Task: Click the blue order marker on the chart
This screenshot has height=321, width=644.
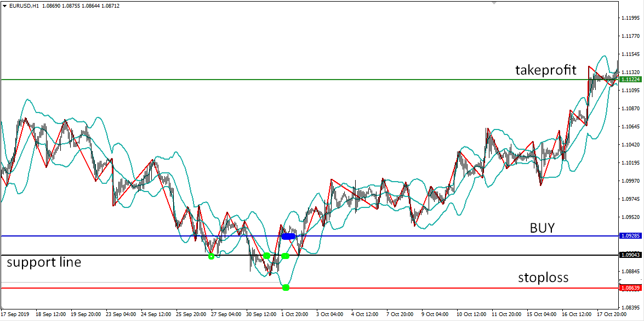Action: 288,236
